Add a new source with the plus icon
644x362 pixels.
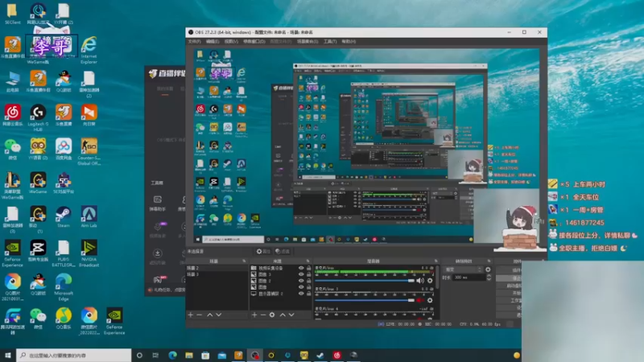pyautogui.click(x=254, y=315)
